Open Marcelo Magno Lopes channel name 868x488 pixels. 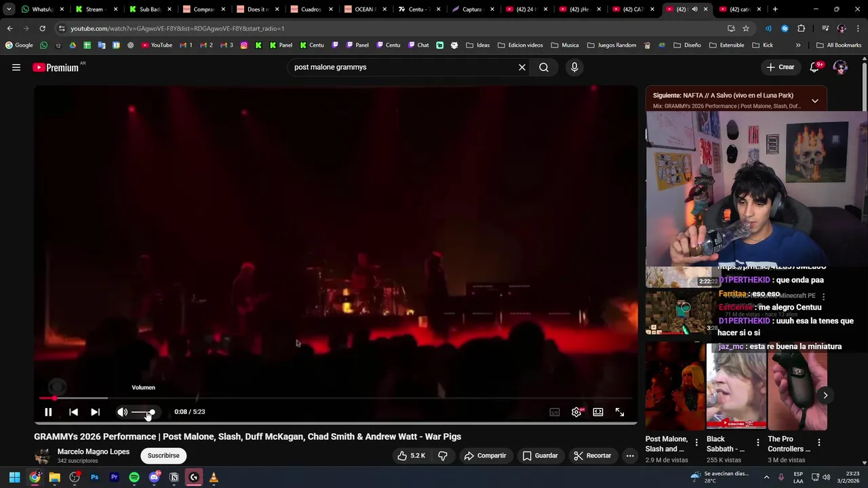[x=94, y=451]
